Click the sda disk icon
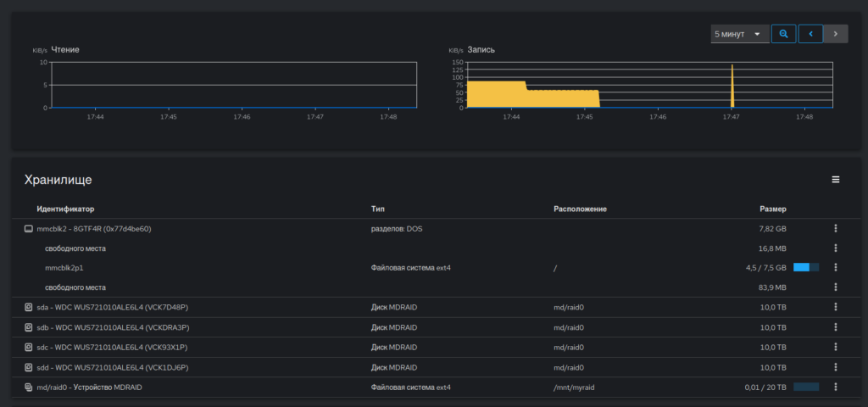 click(x=29, y=307)
